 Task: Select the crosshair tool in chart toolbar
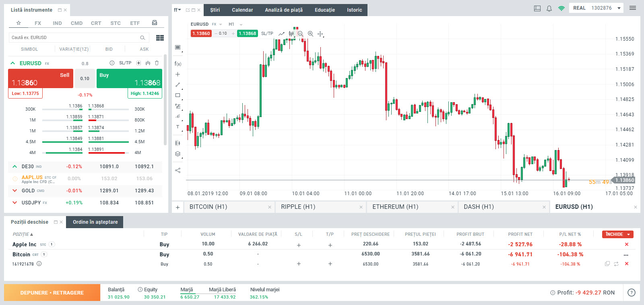[x=178, y=74]
